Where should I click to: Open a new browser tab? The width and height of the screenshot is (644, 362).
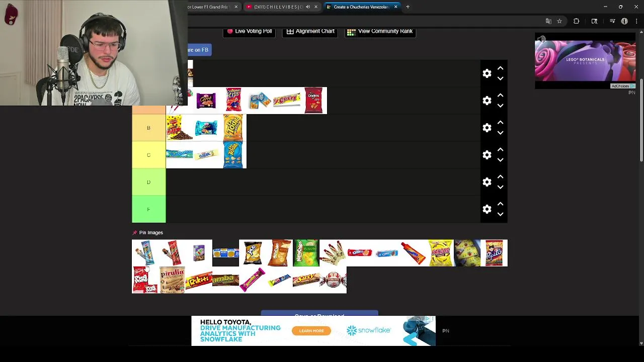pos(408,7)
